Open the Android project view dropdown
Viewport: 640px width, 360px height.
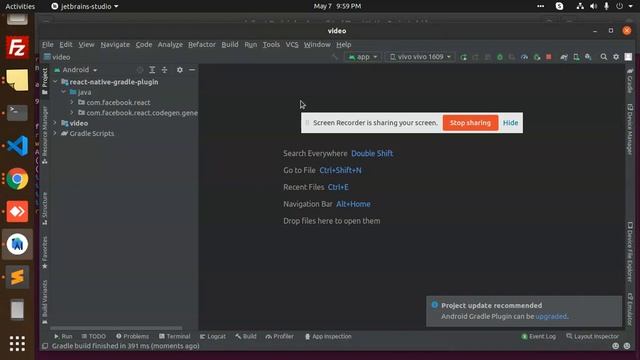(76, 70)
